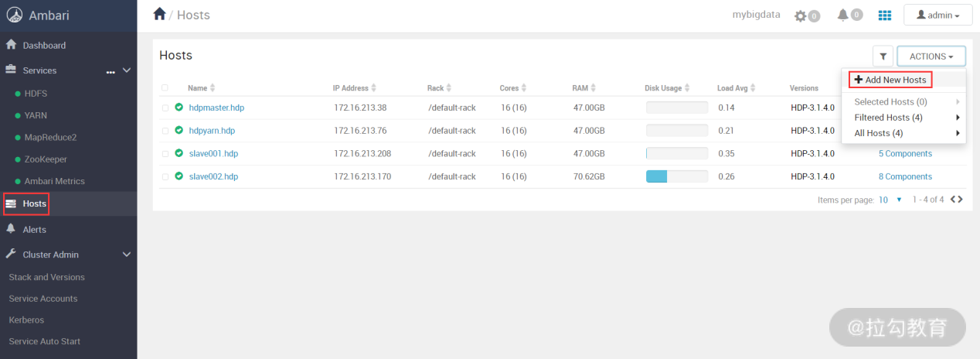
Task: Sort by Disk Usage column arrows
Action: (688, 88)
